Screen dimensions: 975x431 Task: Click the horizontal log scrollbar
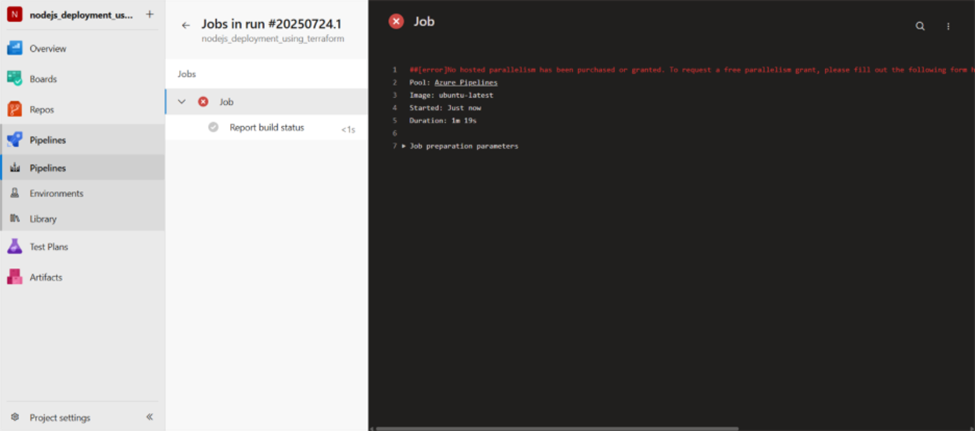point(557,428)
